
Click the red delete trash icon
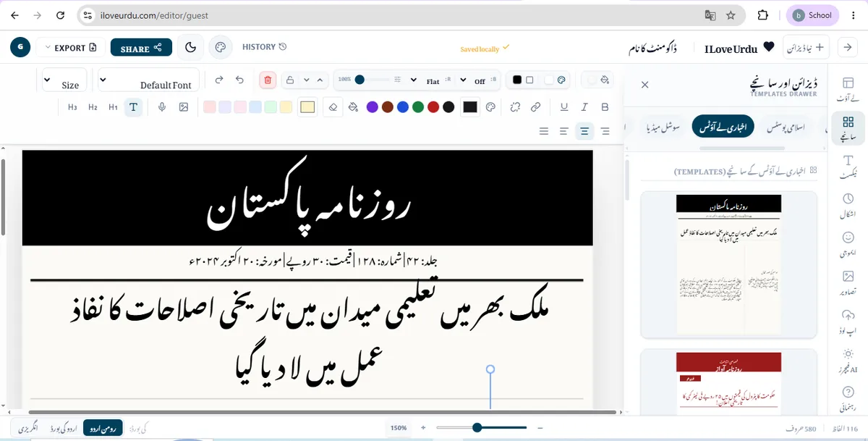coord(268,80)
